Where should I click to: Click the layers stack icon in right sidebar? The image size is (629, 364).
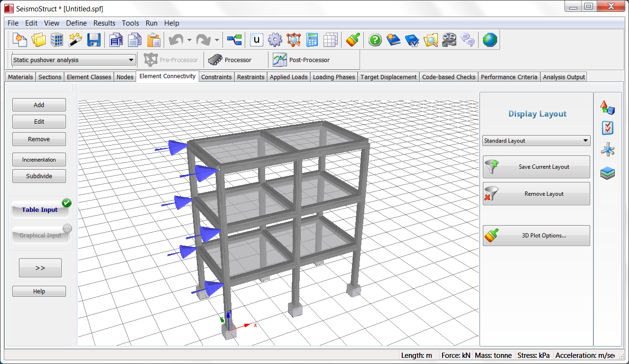(x=607, y=173)
